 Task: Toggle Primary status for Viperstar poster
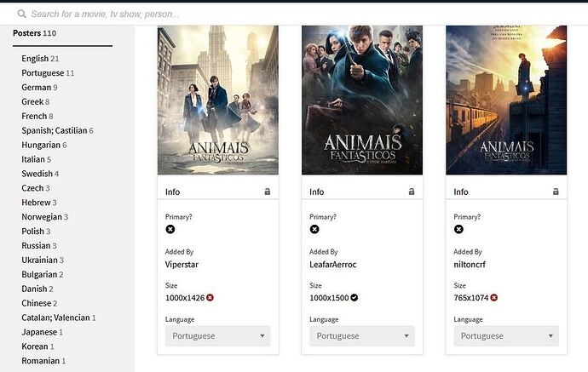pos(170,229)
